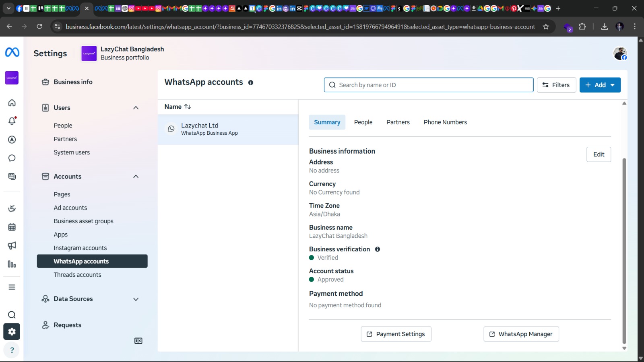Screen dimensions: 644x362
Task: Collapse the Users section chevron
Action: tap(136, 108)
